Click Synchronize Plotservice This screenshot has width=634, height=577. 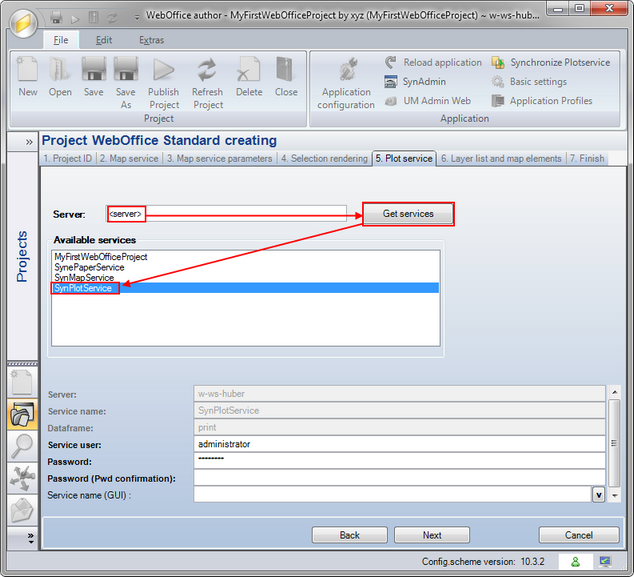551,62
